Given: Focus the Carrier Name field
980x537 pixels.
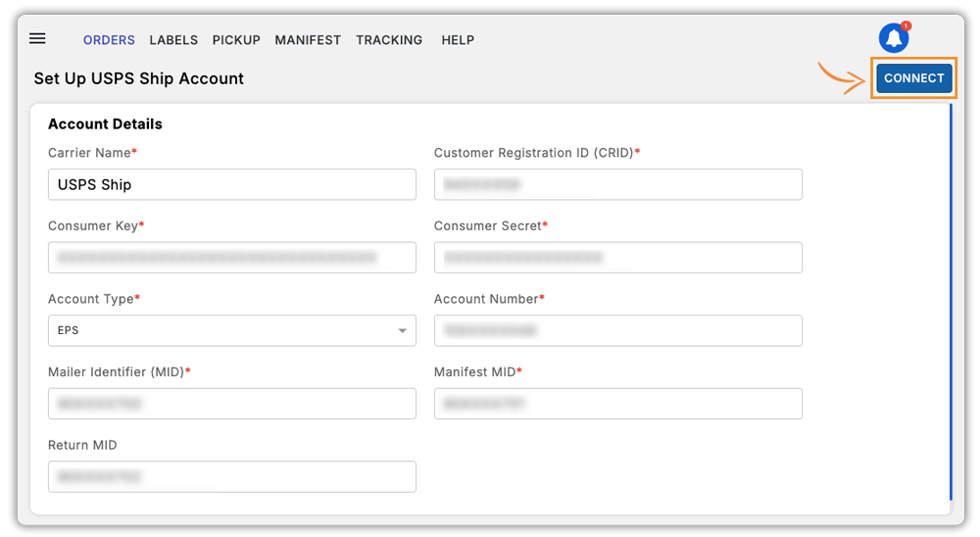Looking at the screenshot, I should (232, 184).
